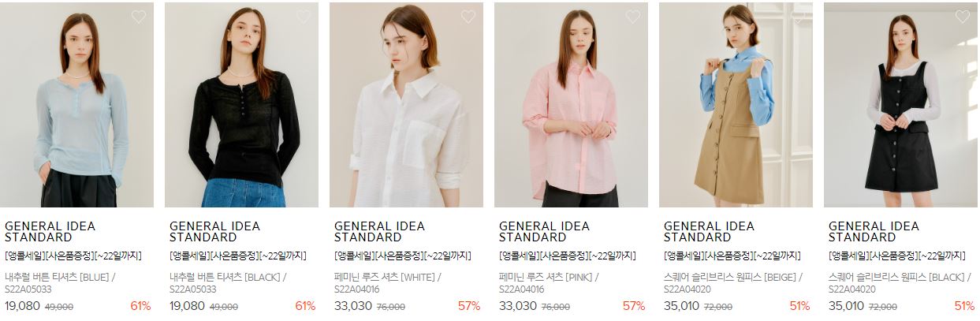The image size is (980, 321).
Task: Open beige square sleeveless dress image
Action: [x=736, y=105]
